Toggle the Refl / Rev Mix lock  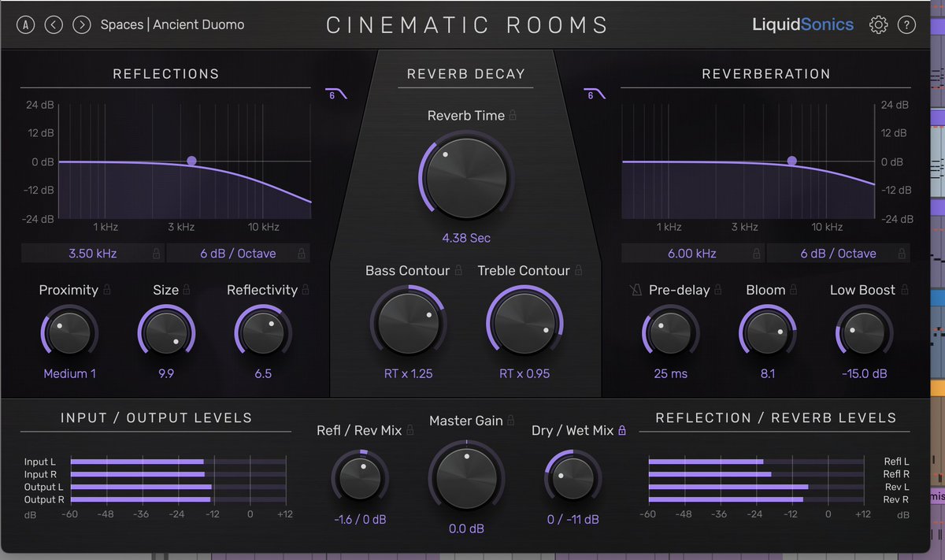(x=410, y=431)
